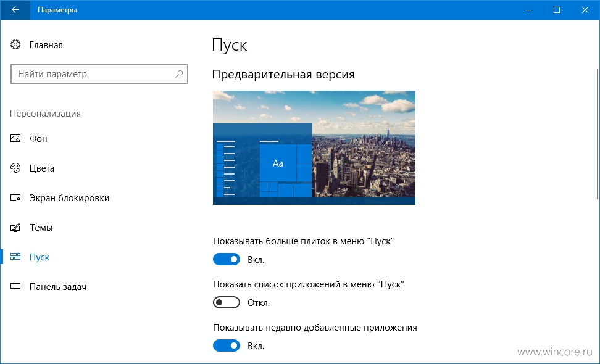Viewport: 600px width, 364px height.
Task: Open Панель задач settings
Action: [x=58, y=287]
